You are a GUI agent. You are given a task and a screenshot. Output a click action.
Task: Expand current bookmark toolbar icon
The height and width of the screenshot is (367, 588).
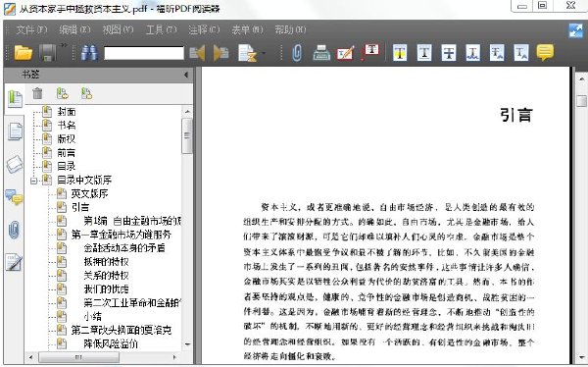63,93
